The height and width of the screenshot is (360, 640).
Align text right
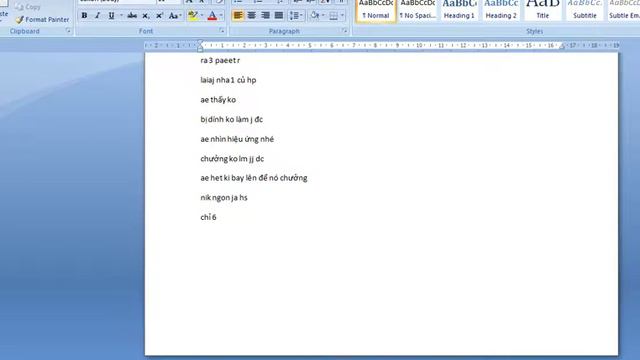[265, 16]
